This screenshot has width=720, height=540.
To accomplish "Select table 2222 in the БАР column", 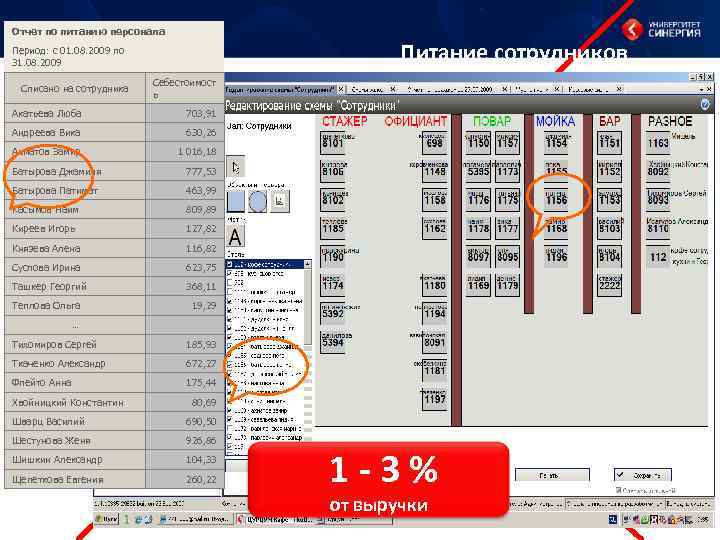I will pyautogui.click(x=610, y=286).
